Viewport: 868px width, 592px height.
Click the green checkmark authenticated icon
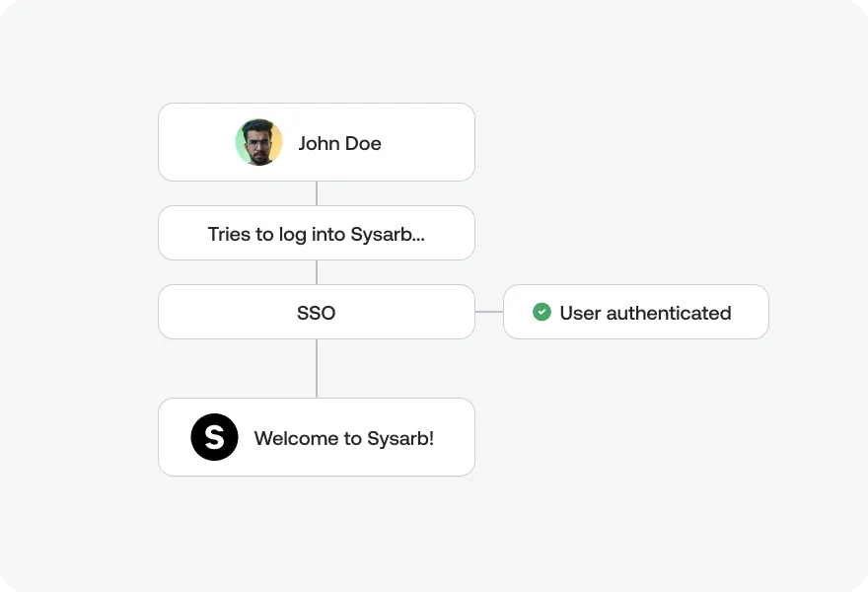(x=542, y=312)
